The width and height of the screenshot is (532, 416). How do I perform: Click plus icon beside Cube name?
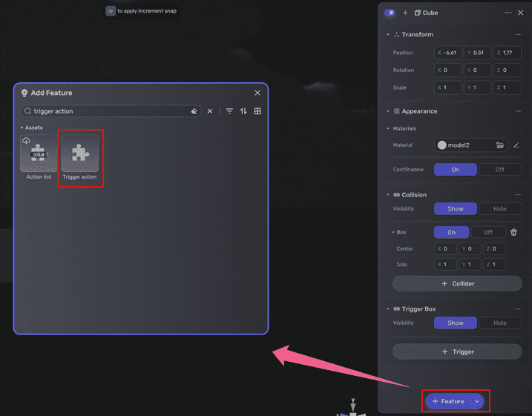coord(405,13)
